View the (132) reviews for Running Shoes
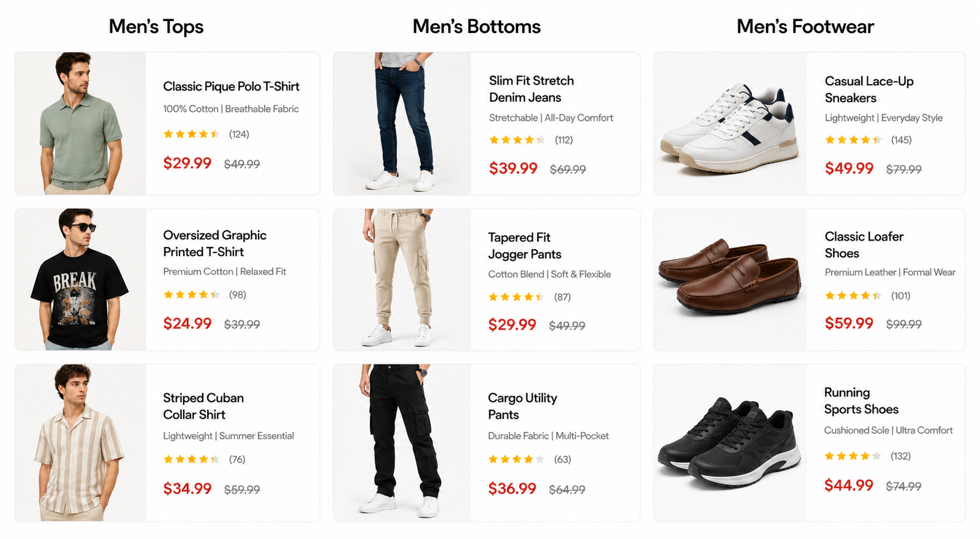Screen dimensions: 980x539 point(900,456)
